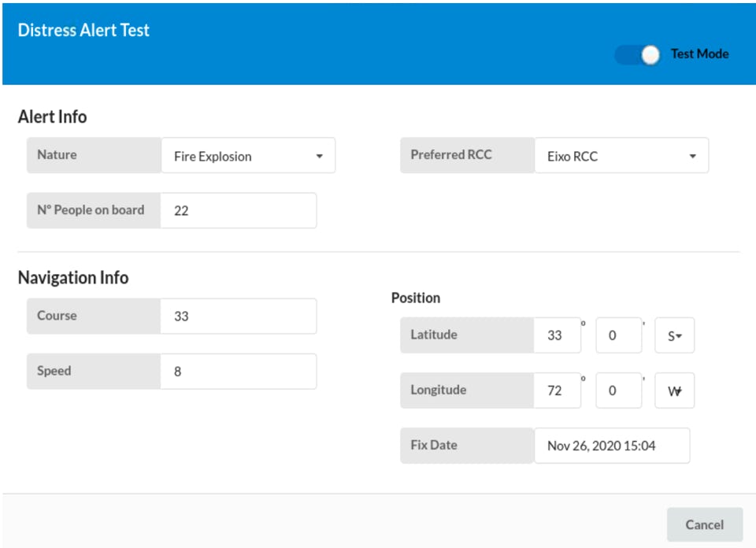Open the Nature dropdown
The width and height of the screenshot is (756, 548).
click(248, 156)
